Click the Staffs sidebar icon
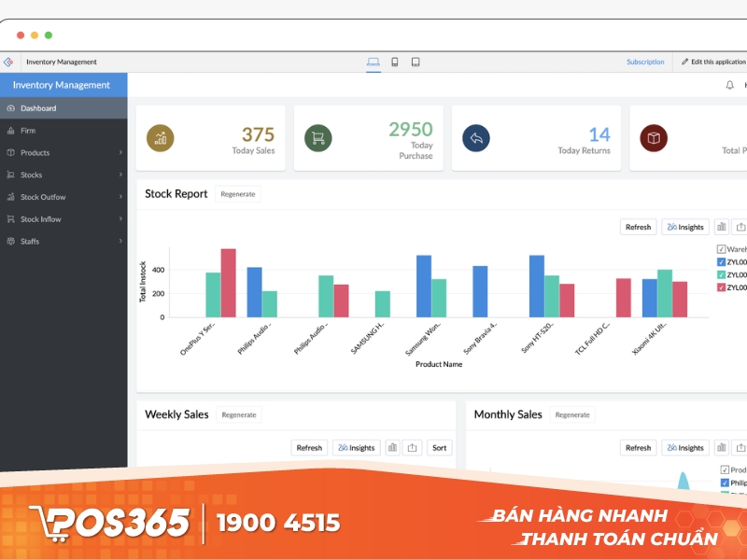747x560 pixels. click(x=10, y=241)
